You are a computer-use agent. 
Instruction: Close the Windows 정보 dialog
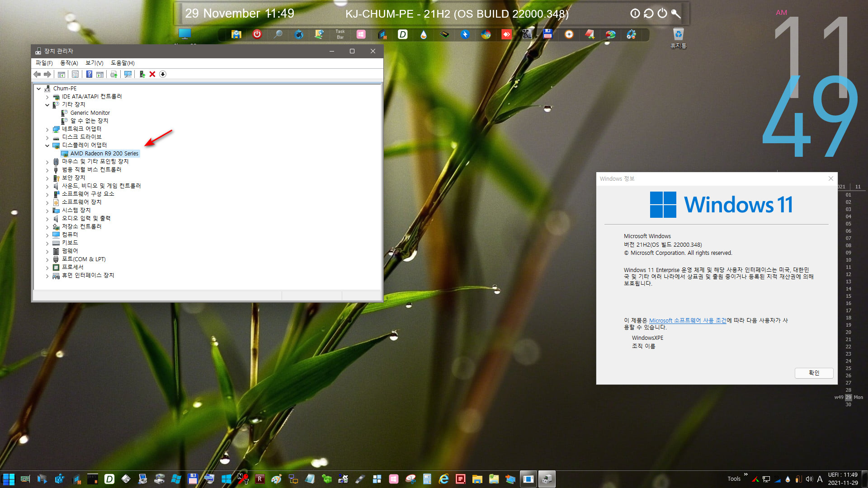pos(830,178)
